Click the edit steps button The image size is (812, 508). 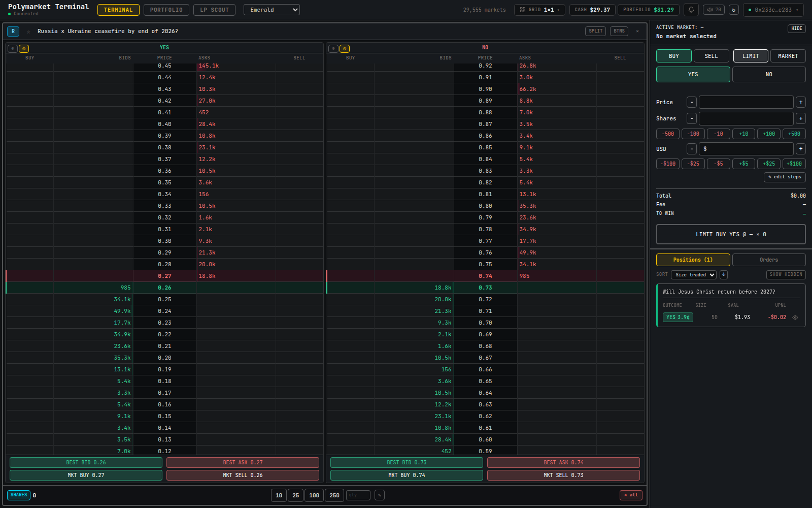(785, 177)
